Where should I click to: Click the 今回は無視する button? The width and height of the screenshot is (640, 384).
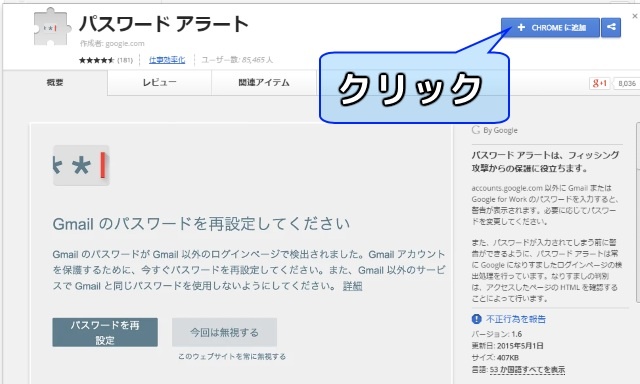pos(224,332)
